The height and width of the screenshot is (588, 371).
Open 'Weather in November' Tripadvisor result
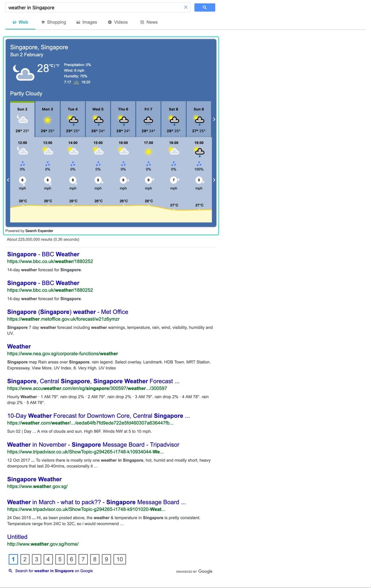[93, 445]
